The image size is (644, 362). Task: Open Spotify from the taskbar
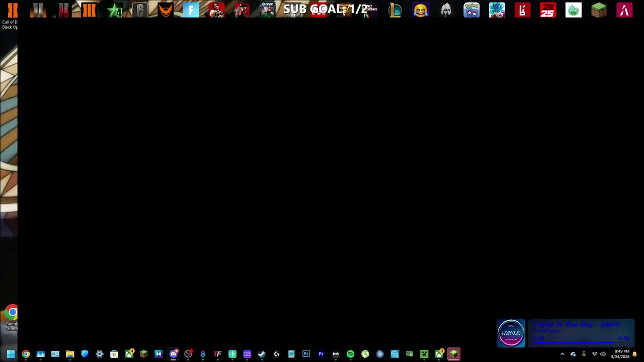tap(350, 354)
